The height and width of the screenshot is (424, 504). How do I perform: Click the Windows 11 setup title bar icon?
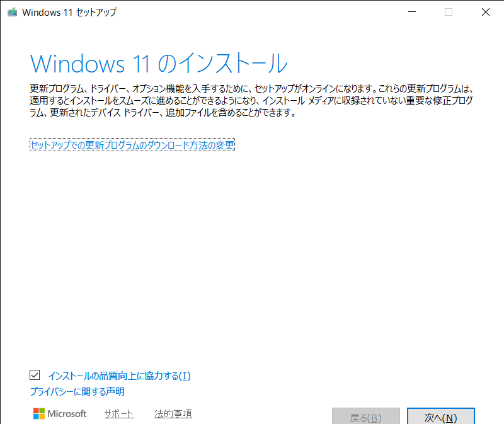(12, 12)
